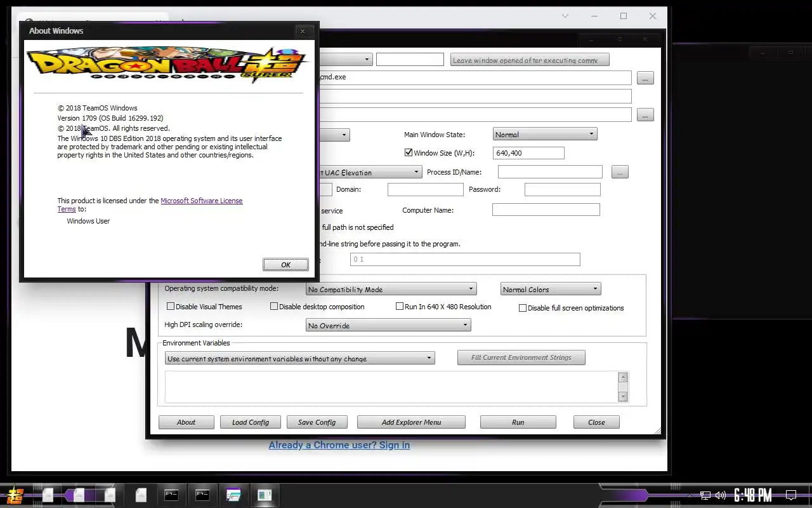Open the Main Window State dropdown
812x508 pixels.
(x=545, y=135)
